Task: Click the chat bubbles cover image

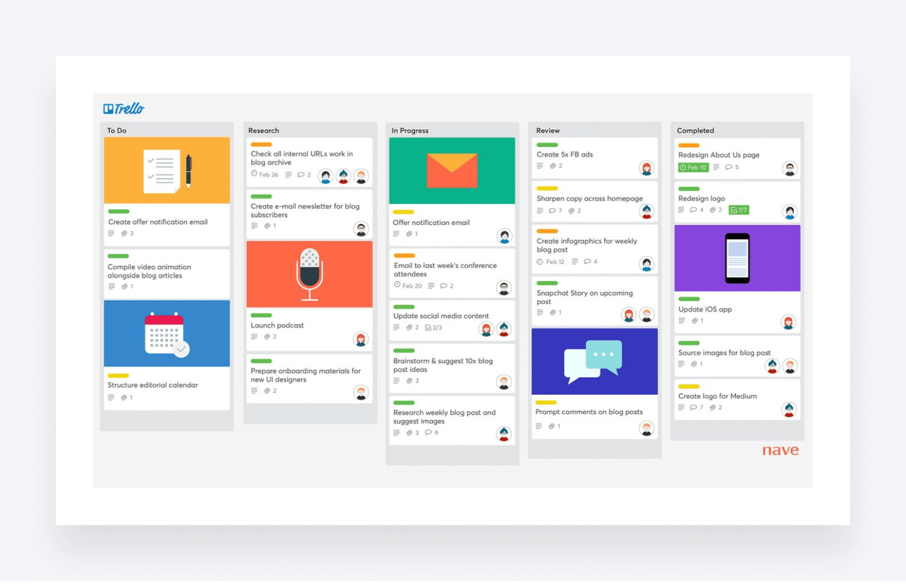Action: coord(594,362)
